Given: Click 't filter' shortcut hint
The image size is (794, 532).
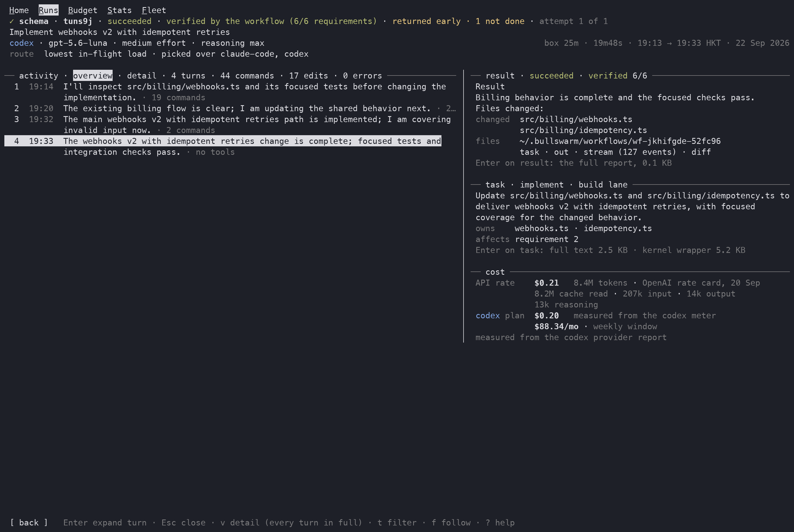Looking at the screenshot, I should point(397,522).
